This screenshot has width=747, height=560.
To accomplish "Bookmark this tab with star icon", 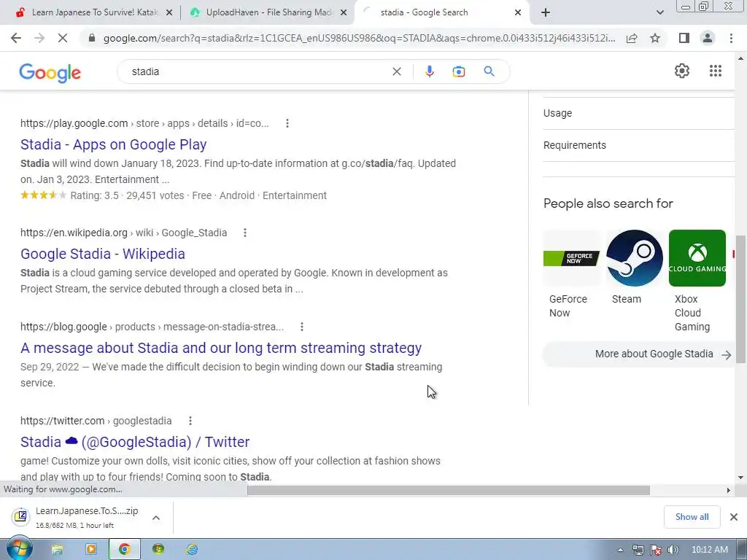I will pos(655,38).
